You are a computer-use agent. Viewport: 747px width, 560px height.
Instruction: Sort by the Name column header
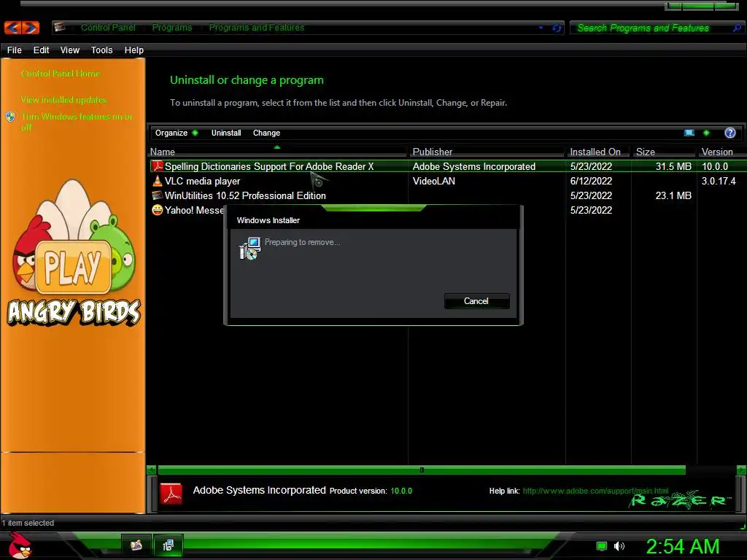[278, 152]
